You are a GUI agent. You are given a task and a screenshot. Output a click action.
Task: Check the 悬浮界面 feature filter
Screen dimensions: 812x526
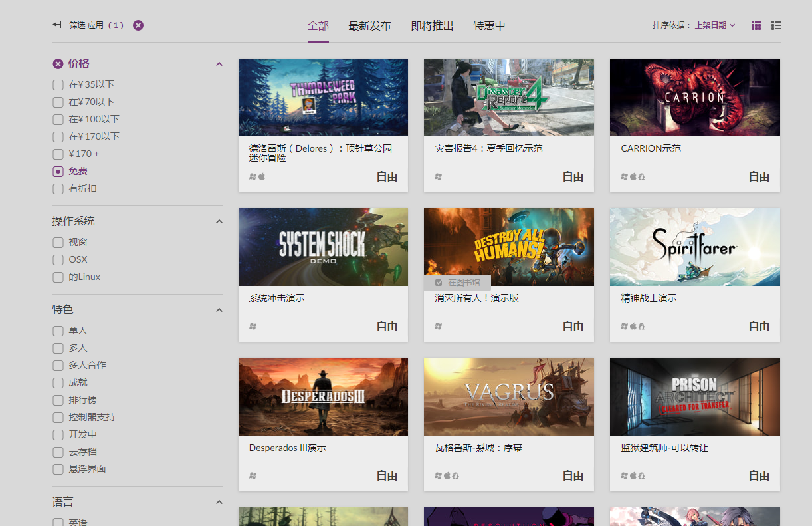pyautogui.click(x=58, y=469)
